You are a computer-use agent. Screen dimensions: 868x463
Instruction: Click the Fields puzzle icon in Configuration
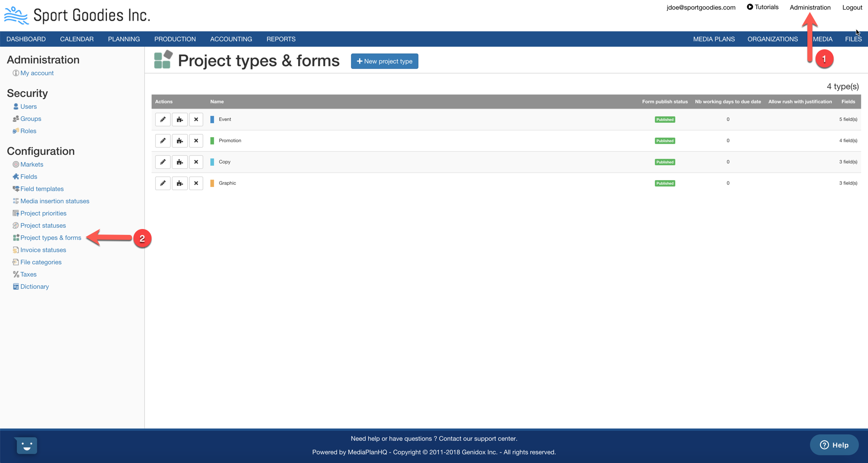[16, 177]
